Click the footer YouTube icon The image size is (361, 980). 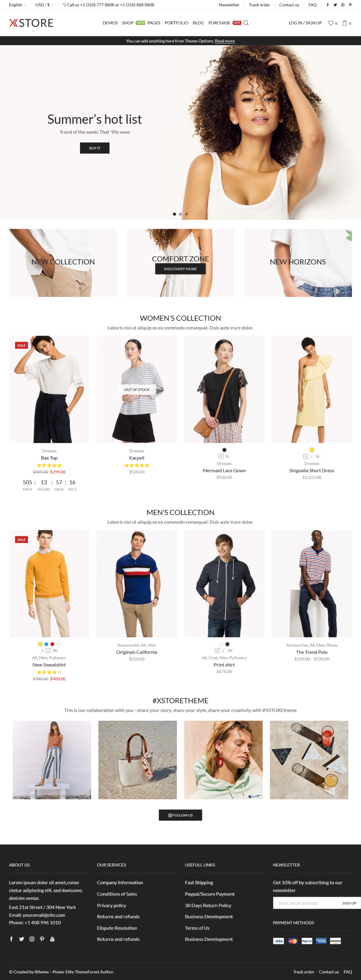pyautogui.click(x=53, y=939)
